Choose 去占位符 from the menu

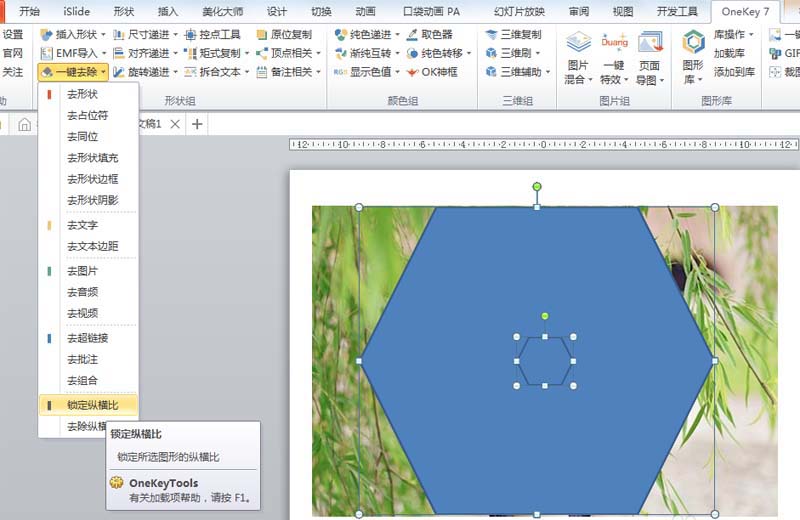tap(88, 115)
